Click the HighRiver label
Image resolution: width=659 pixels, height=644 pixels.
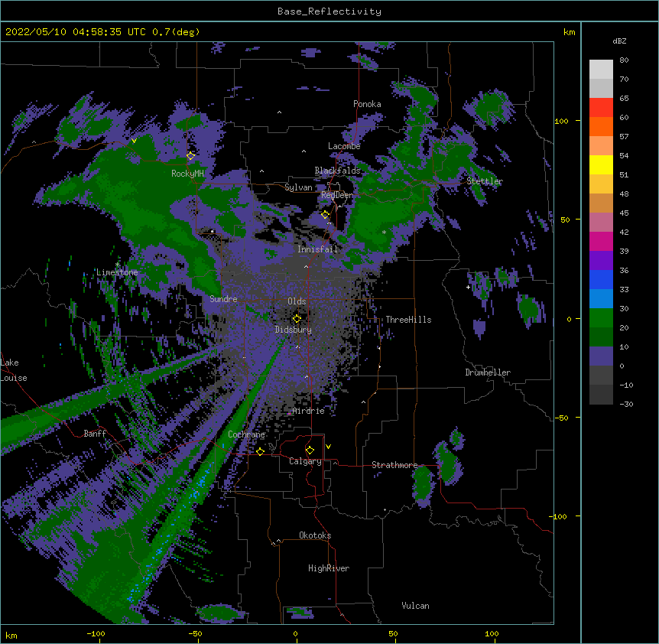click(329, 568)
